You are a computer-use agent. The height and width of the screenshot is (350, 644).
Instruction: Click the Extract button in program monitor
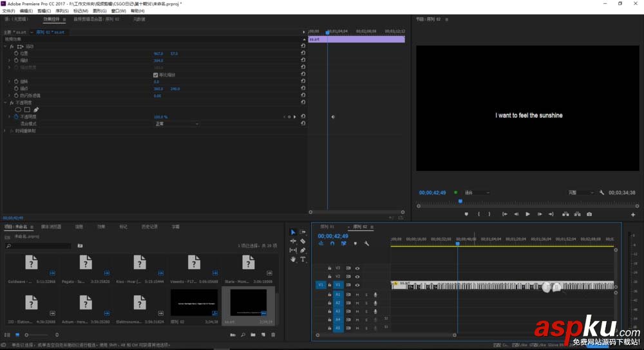click(x=578, y=214)
